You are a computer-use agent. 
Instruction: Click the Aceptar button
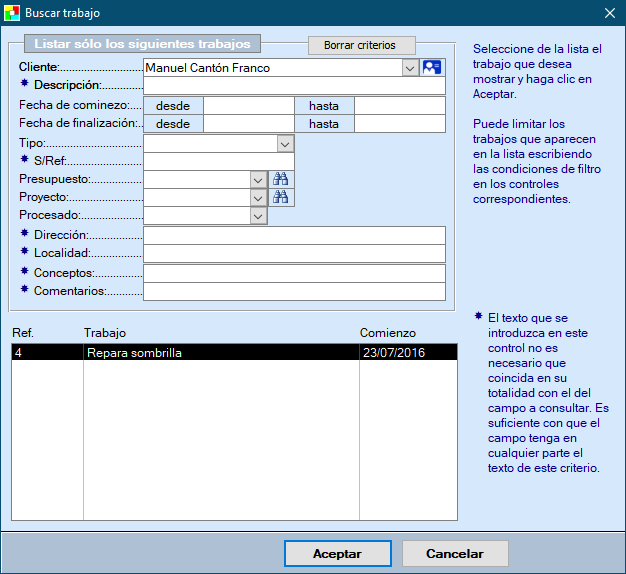(x=337, y=553)
